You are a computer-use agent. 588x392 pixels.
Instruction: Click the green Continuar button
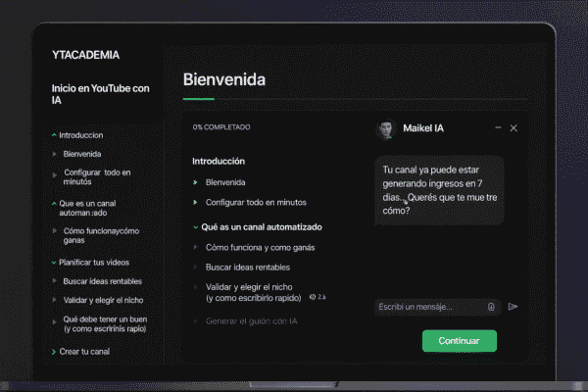pos(460,341)
